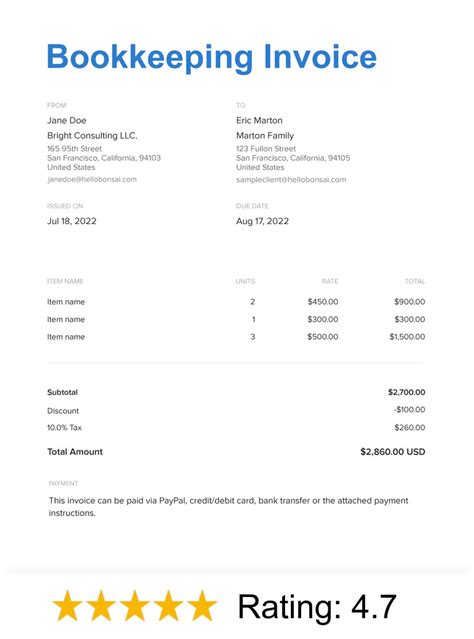
Task: Select the Bright Consulting LLC. company name
Action: (x=93, y=136)
